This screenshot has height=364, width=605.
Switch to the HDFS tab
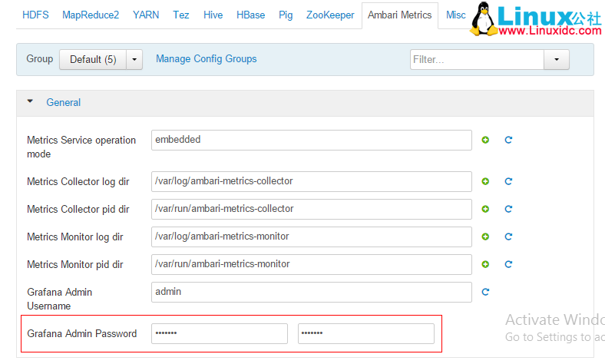(x=35, y=15)
